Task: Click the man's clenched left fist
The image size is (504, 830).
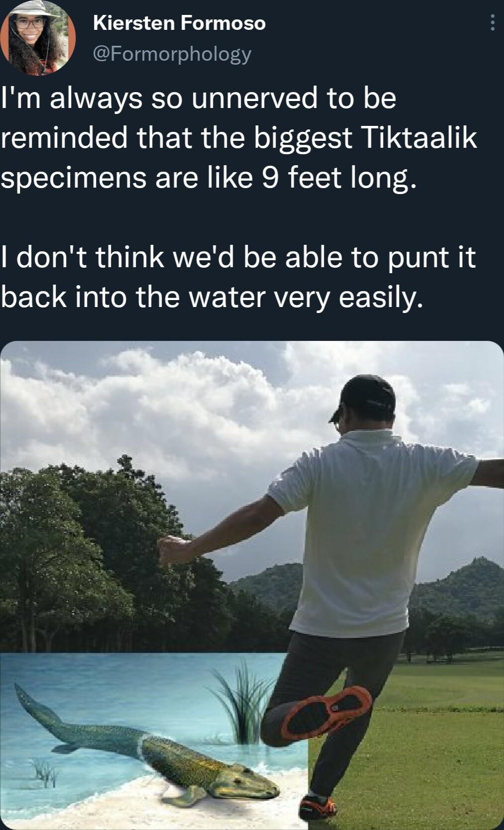Action: click(168, 550)
